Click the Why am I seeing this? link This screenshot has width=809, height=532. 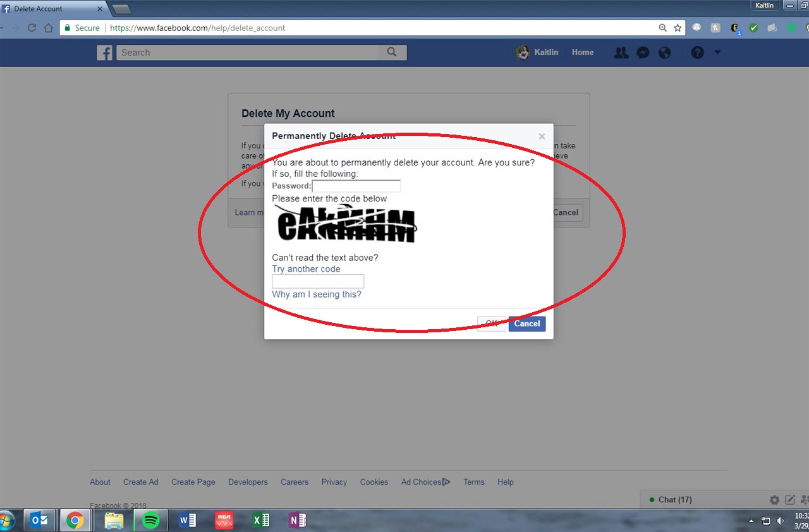[x=317, y=294]
